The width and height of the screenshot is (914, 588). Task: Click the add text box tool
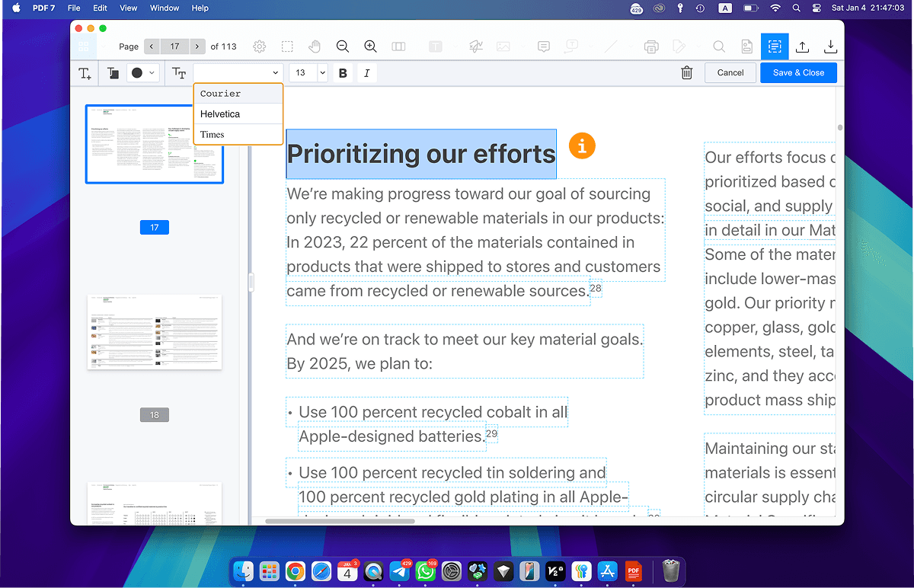pyautogui.click(x=85, y=73)
